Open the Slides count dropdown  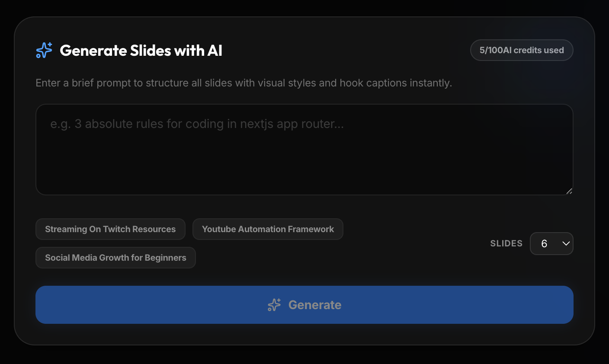[551, 244]
